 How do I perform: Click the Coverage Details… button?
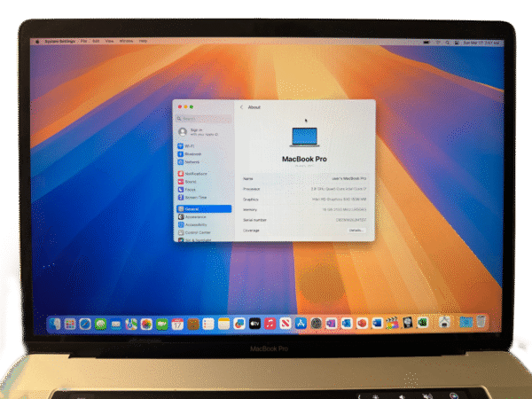click(x=356, y=231)
